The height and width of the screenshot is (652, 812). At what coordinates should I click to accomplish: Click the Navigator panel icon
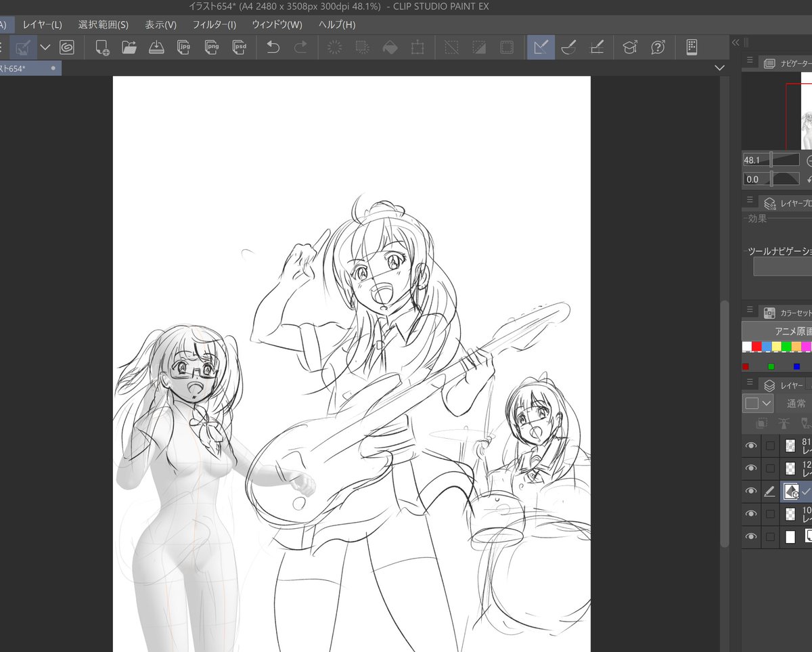click(769, 63)
